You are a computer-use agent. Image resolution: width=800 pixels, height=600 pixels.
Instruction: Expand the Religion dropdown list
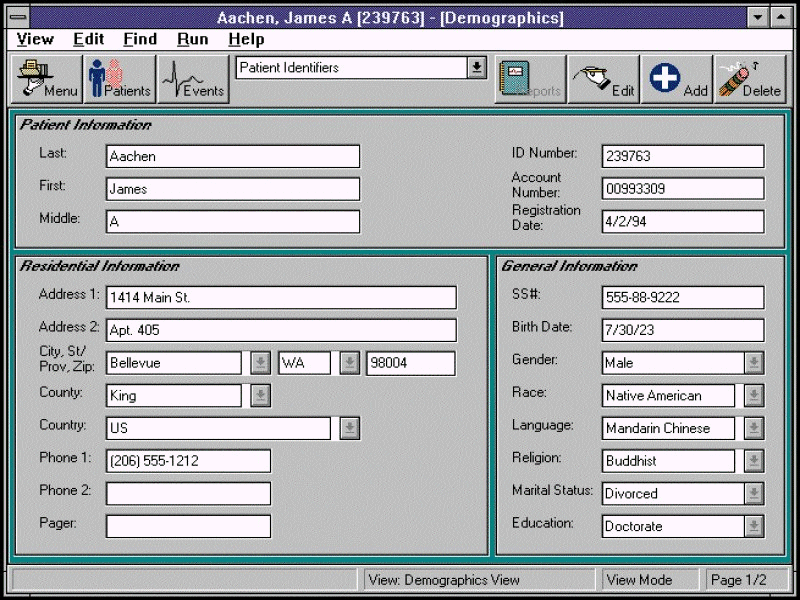[x=754, y=461]
